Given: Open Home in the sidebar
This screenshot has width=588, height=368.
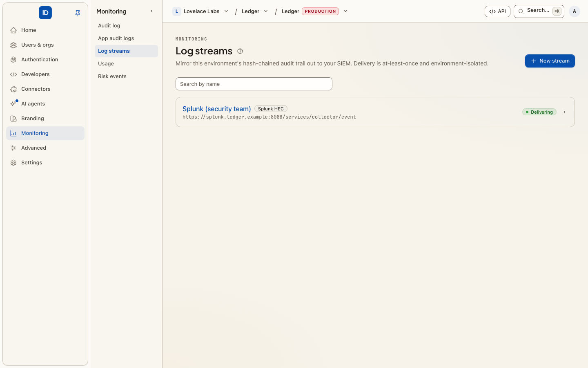Looking at the screenshot, I should coord(45,30).
